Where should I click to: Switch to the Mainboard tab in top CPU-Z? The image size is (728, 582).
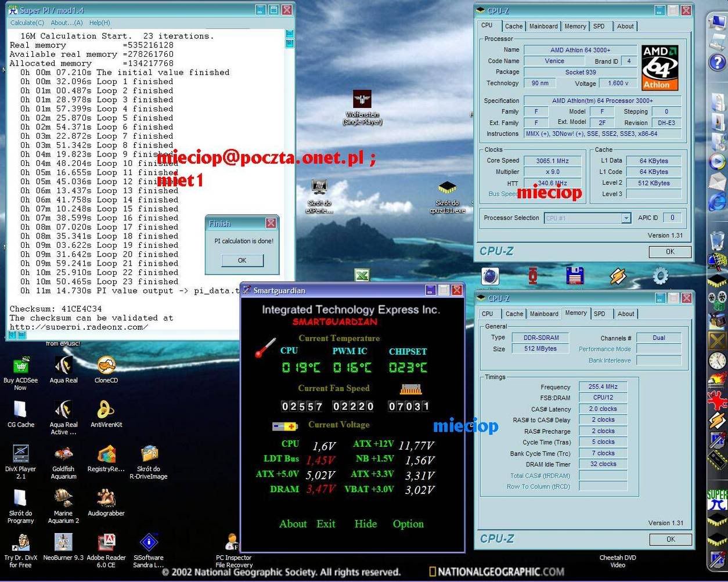pyautogui.click(x=543, y=26)
